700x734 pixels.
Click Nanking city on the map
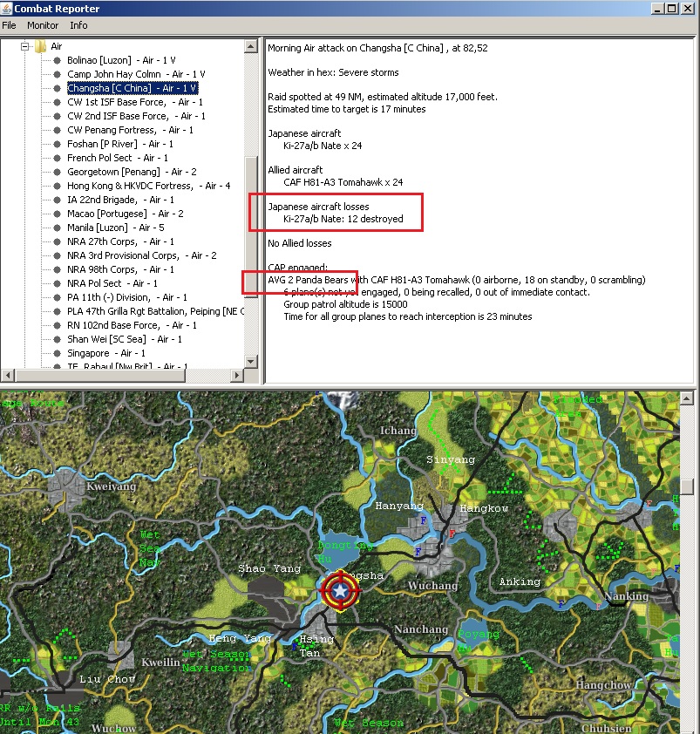(627, 596)
